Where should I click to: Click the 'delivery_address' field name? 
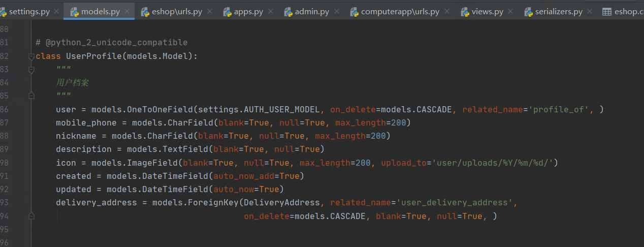point(96,202)
